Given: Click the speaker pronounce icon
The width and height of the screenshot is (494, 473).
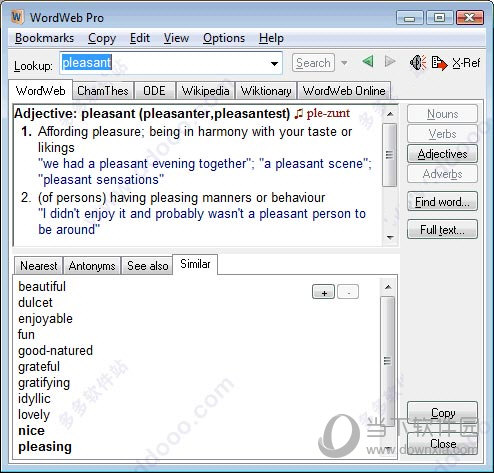Looking at the screenshot, I should pos(418,62).
